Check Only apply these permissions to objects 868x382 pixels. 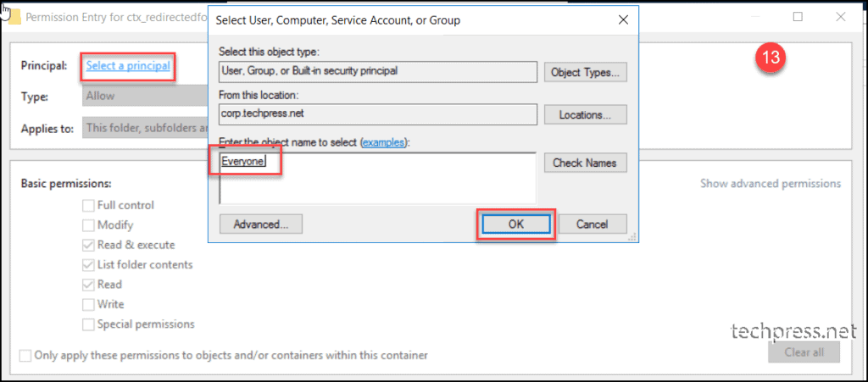pyautogui.click(x=25, y=356)
